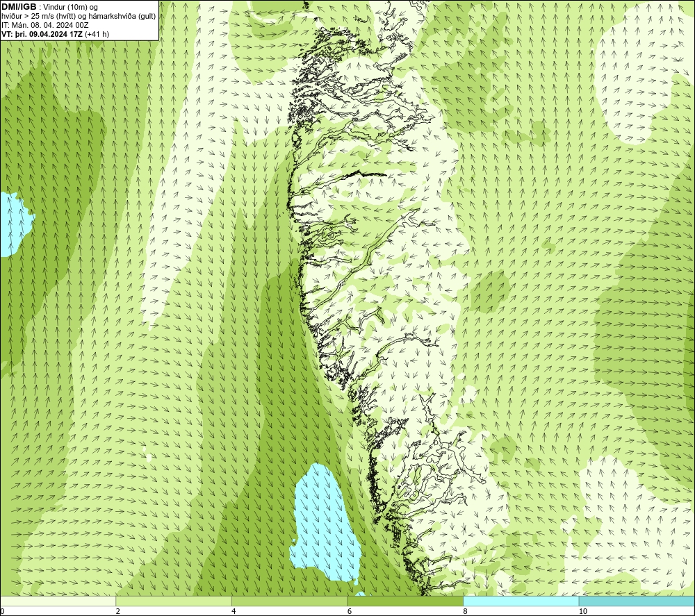Click the 'IT: Mán. 08. 04. 2024 00Z' line

[44, 25]
